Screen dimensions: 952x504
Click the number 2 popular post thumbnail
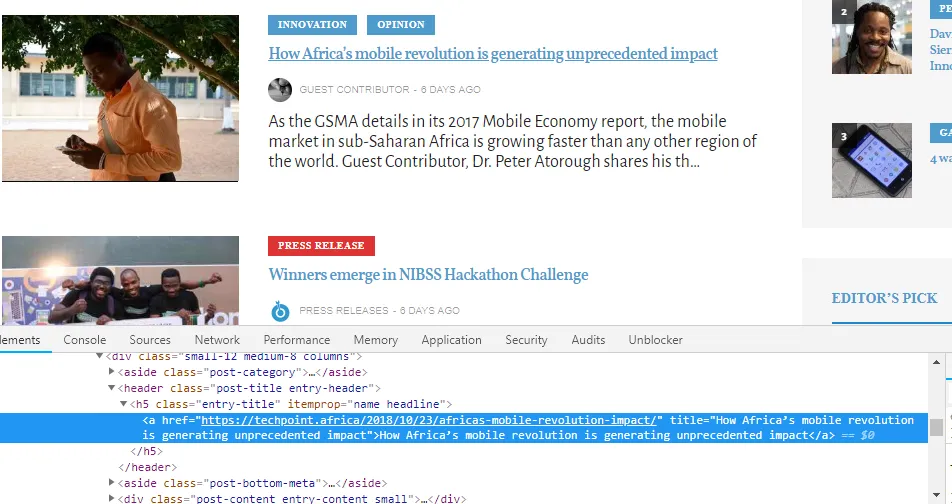click(871, 37)
